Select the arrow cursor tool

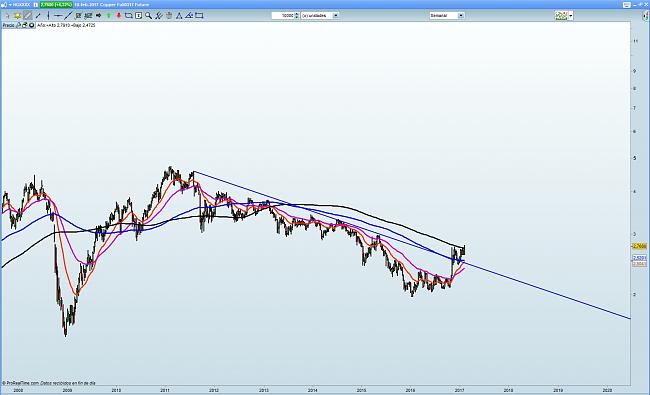coord(7,16)
